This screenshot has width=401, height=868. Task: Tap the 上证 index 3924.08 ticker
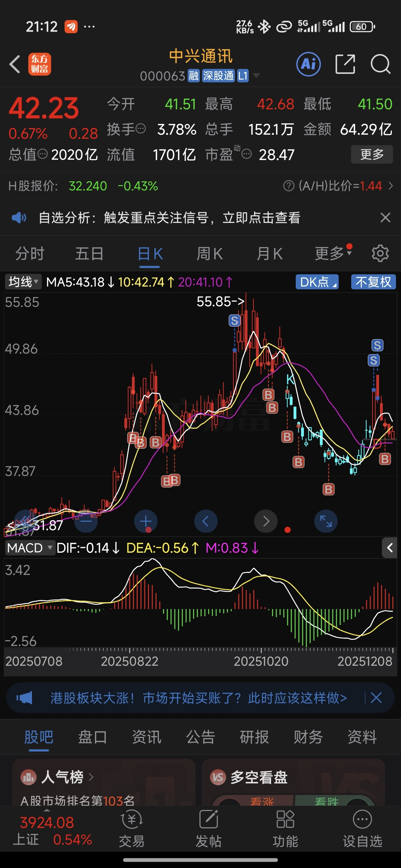52,831
